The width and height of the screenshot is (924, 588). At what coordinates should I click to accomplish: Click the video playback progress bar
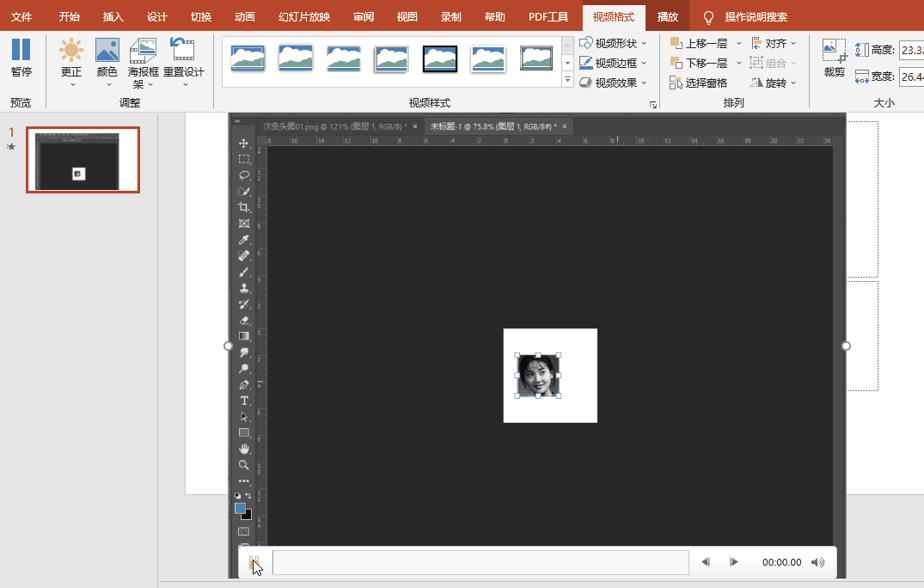480,563
